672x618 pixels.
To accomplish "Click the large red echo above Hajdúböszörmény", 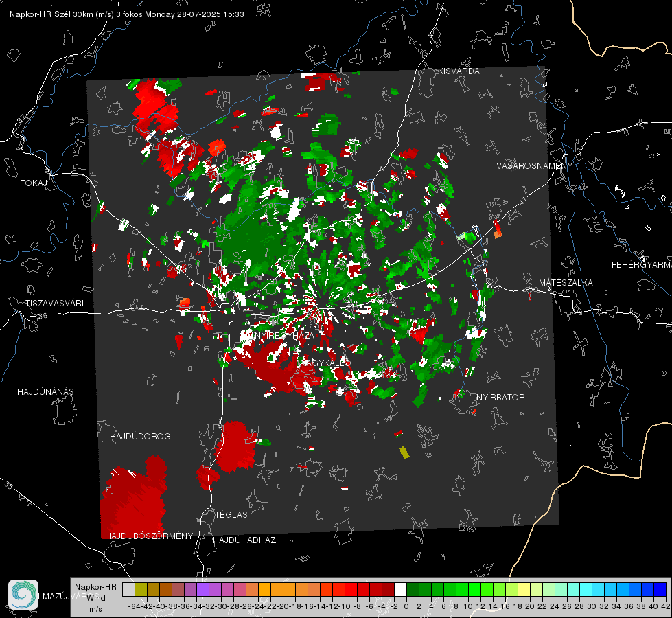I will tap(134, 497).
